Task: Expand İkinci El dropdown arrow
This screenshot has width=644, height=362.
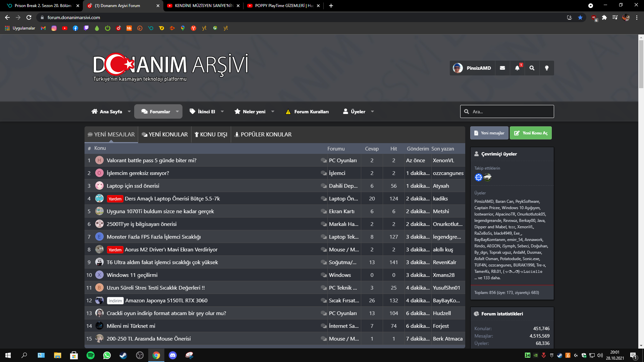Action: click(222, 112)
